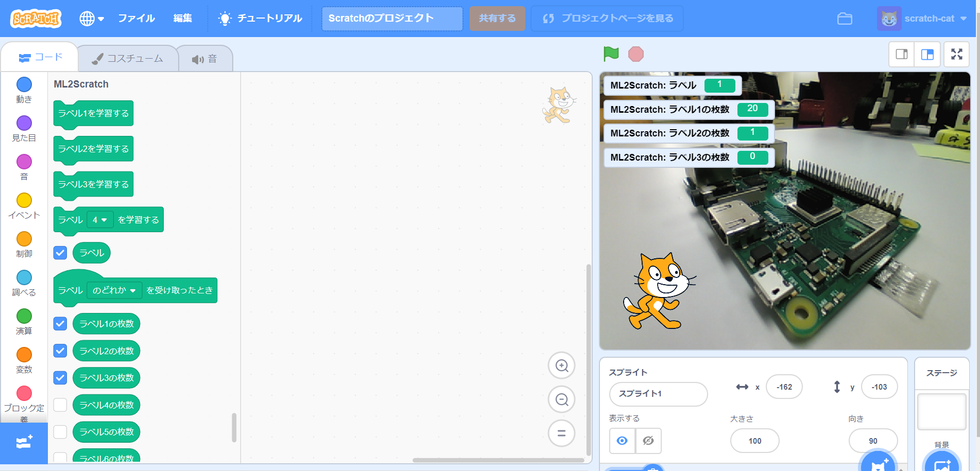Switch to the コード tab
Viewport: 980px width, 471px height.
click(x=40, y=57)
